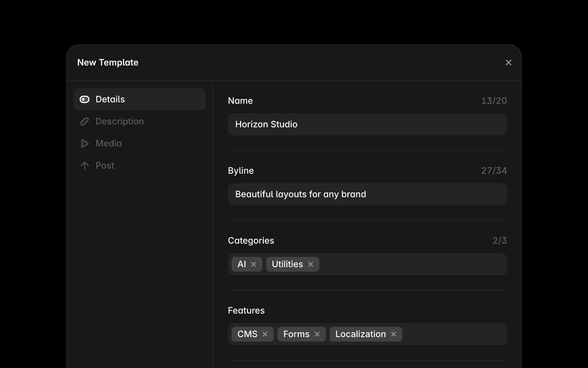Click the New Template dialog title
Image resolution: width=588 pixels, height=368 pixels.
(108, 63)
